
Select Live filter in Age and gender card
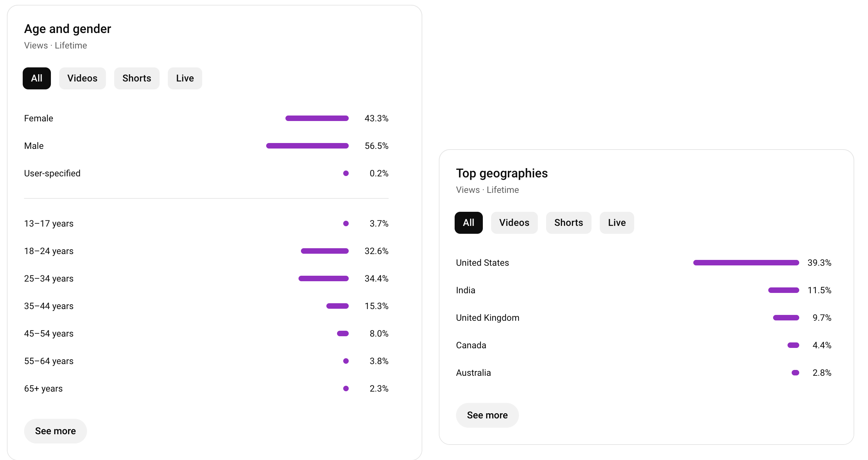pyautogui.click(x=185, y=78)
